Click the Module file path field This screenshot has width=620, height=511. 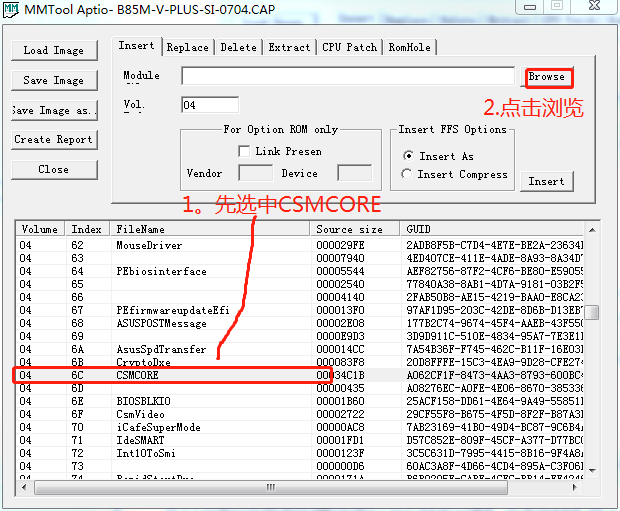tap(348, 76)
